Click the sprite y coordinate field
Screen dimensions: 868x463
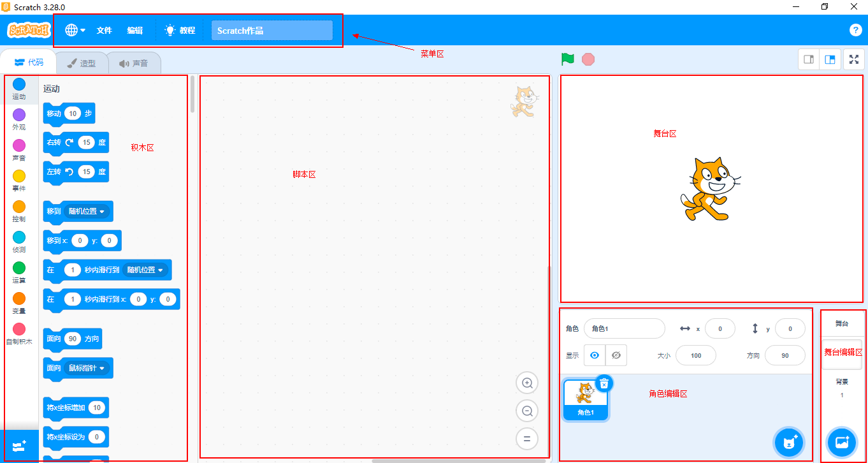tap(790, 328)
